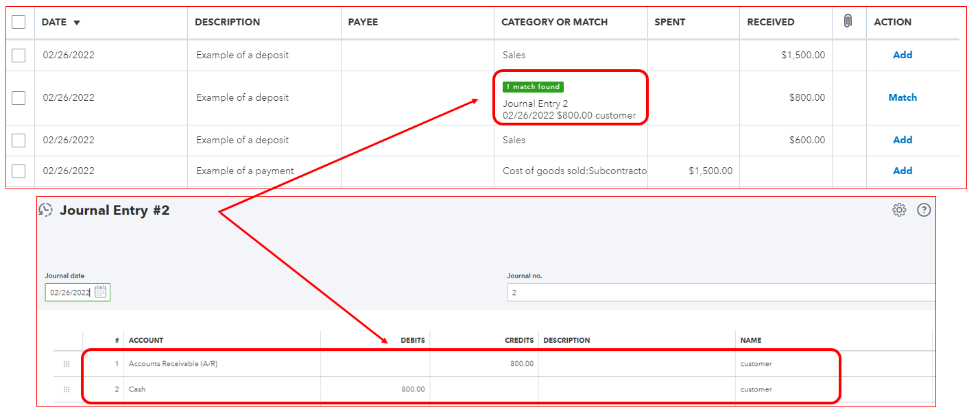This screenshot has height=414, width=980.
Task: Check the $1,500.00 payment row checkbox
Action: coord(19,171)
